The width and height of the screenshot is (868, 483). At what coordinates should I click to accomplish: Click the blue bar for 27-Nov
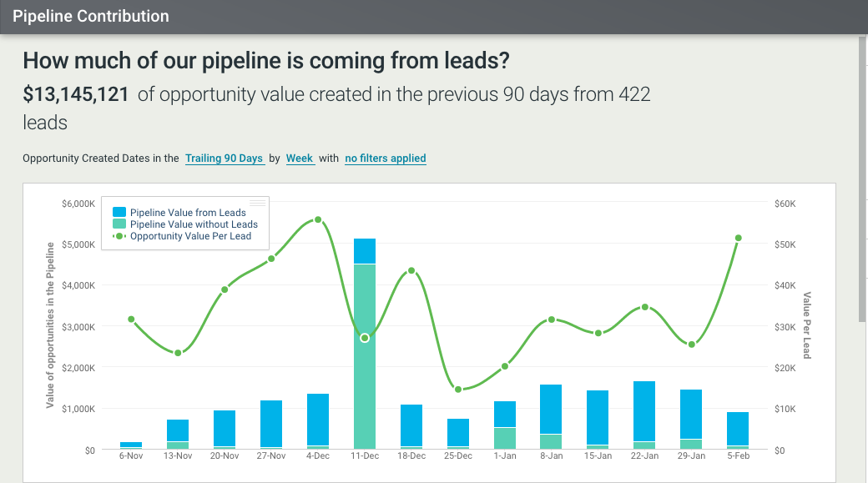pos(271,424)
